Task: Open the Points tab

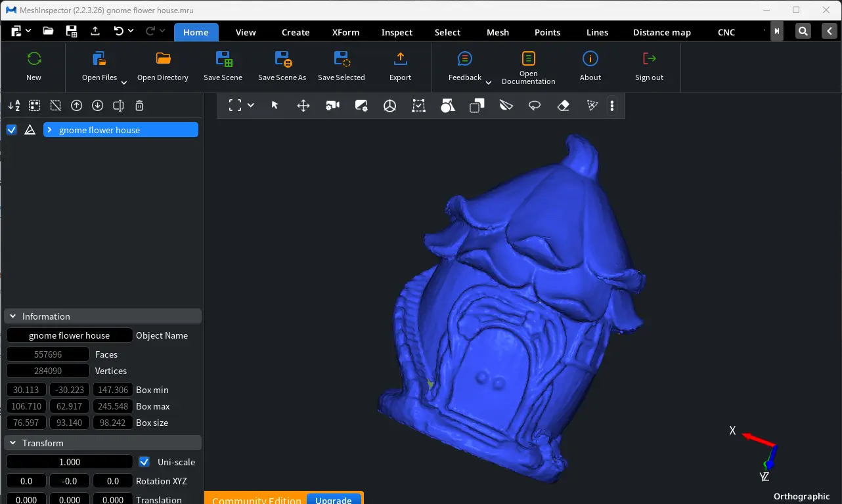Action: click(x=548, y=32)
